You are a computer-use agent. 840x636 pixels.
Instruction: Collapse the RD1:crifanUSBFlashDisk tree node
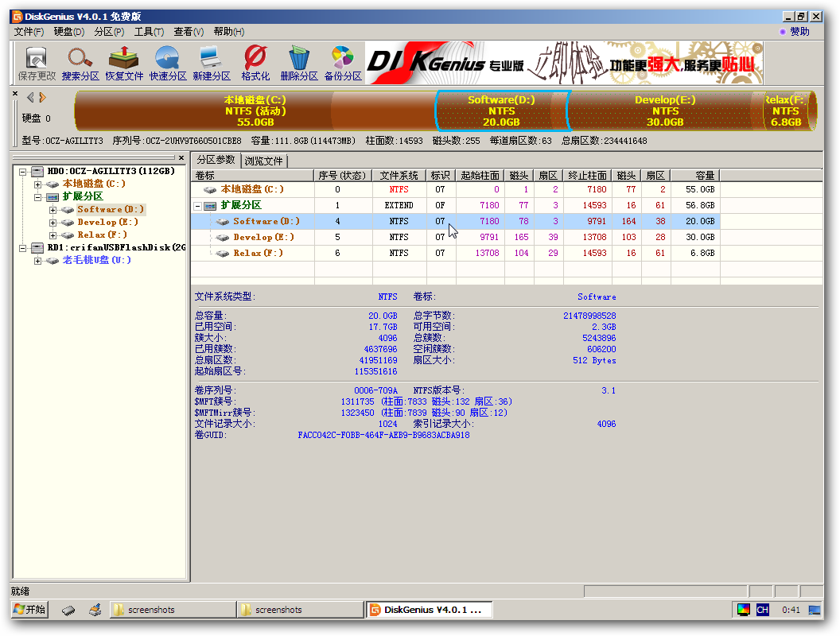coord(22,248)
